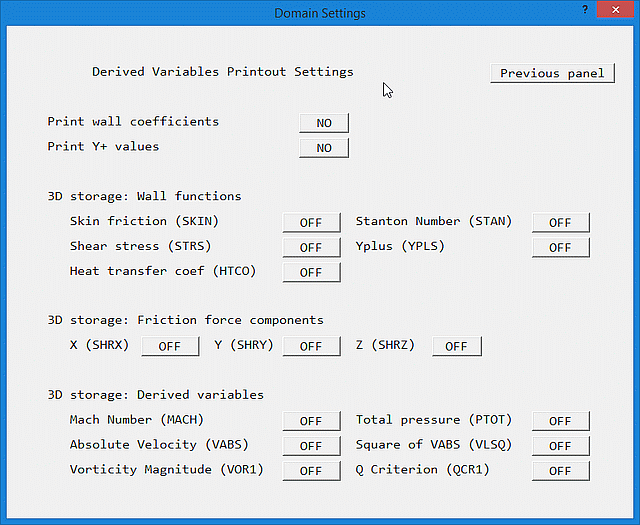
Task: Enable Square of VABS (VLSQ) storage
Action: click(x=560, y=446)
